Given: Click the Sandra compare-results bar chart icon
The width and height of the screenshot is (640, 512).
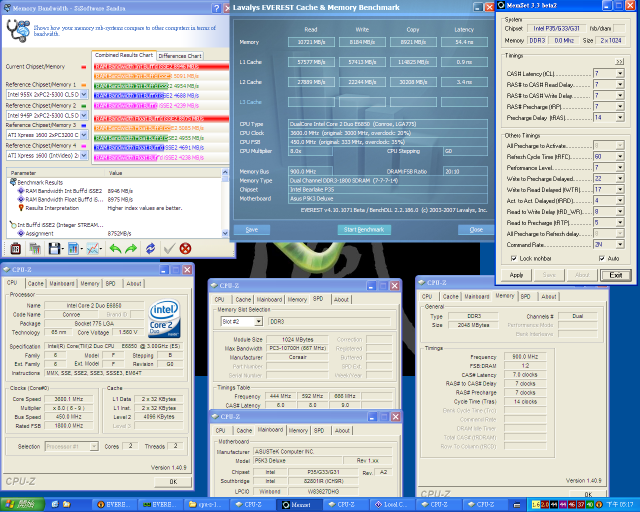Looking at the screenshot, I should pyautogui.click(x=35, y=248).
